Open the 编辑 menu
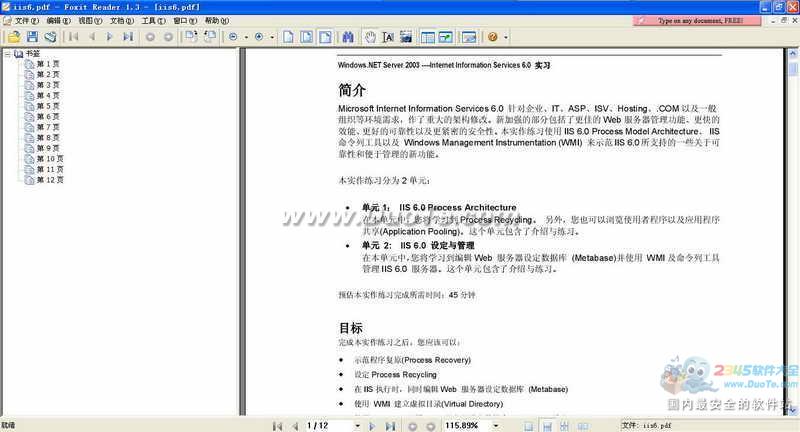The width and height of the screenshot is (800, 432). click(58, 20)
